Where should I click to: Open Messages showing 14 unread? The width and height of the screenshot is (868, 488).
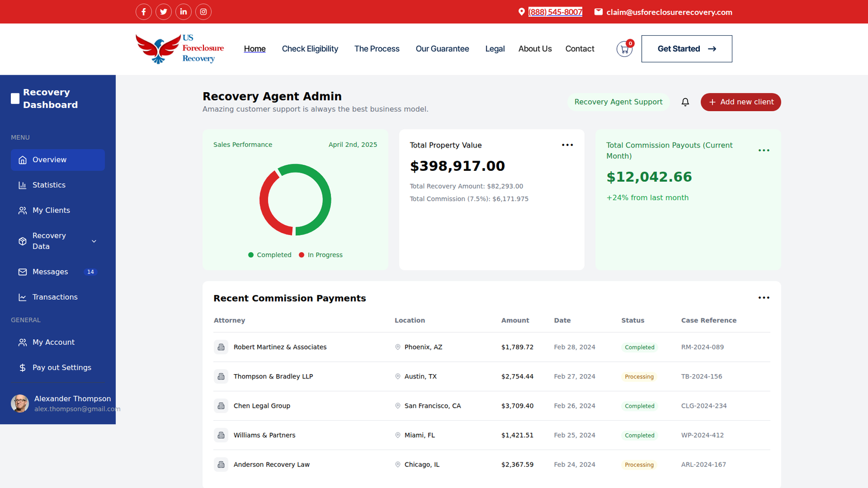tap(50, 272)
